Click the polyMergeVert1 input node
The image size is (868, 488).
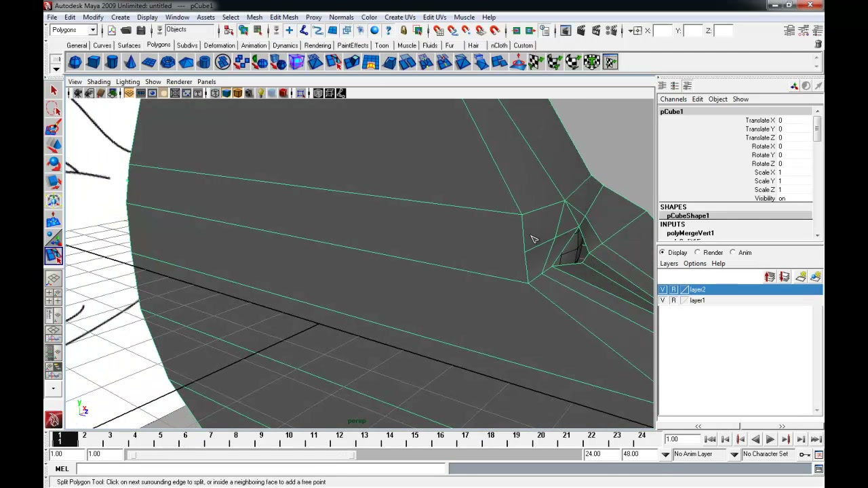(690, 233)
